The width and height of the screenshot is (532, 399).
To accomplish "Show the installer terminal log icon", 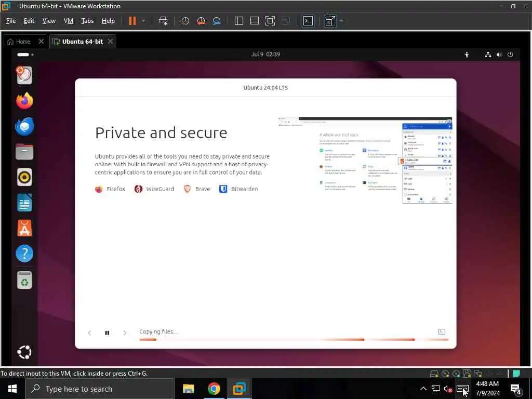I will 442,331.
